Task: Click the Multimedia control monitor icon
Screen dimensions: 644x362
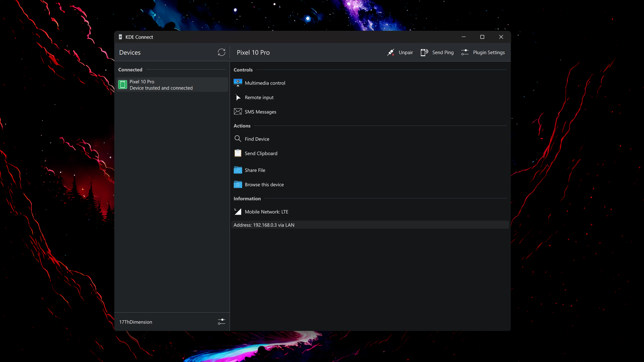Action: (x=238, y=83)
